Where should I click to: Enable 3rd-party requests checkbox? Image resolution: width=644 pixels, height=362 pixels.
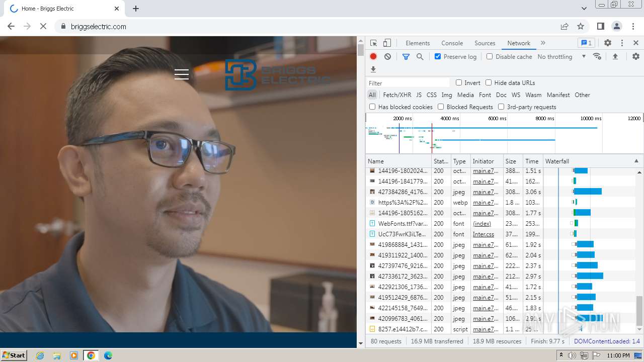pyautogui.click(x=501, y=107)
